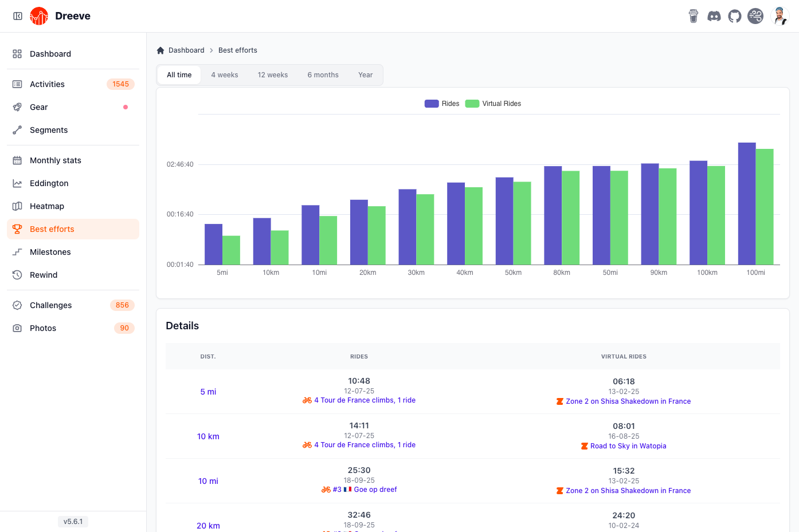Open Rewind via its clock-arrow icon

(x=17, y=275)
